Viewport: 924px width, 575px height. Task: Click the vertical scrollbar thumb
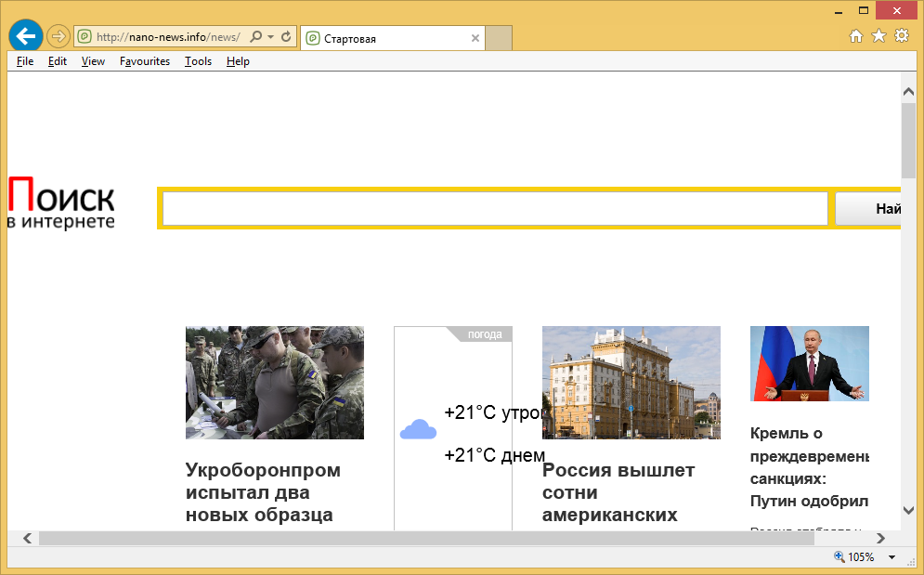(908, 140)
